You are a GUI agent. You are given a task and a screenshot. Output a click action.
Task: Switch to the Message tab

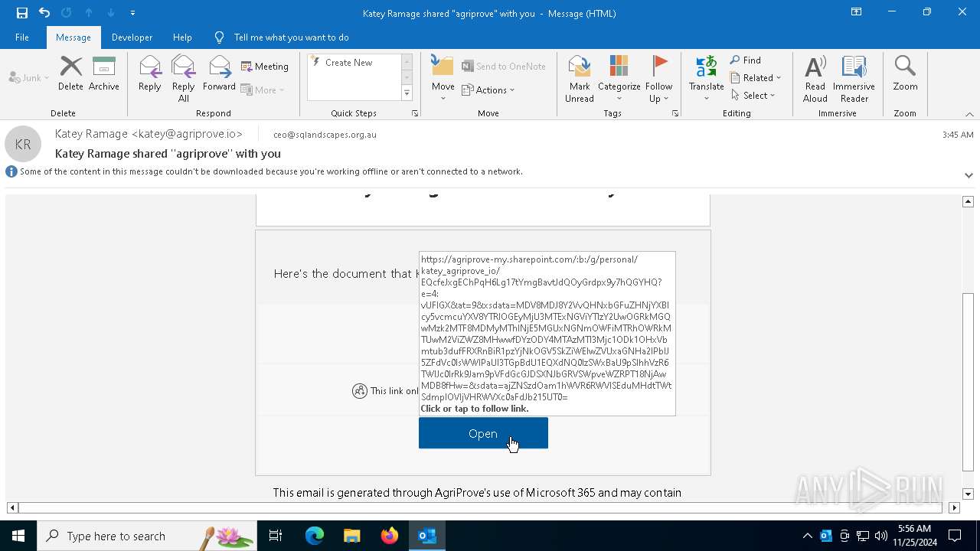[x=73, y=37]
